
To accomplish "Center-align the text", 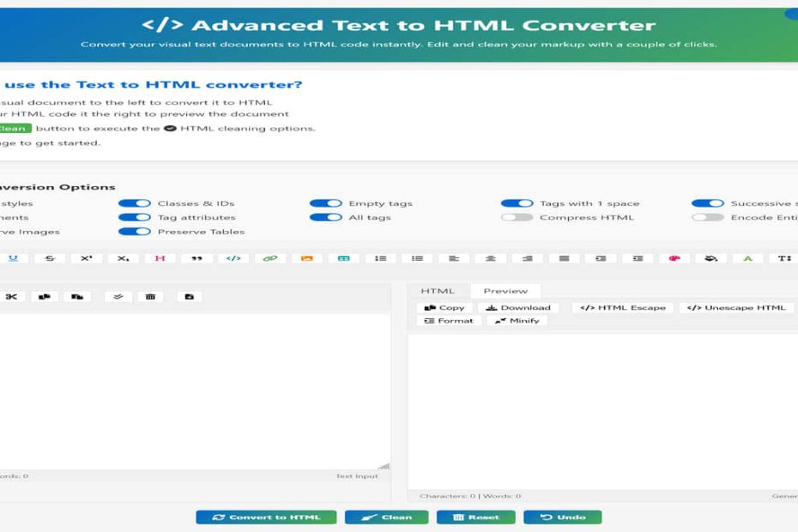I will coord(491,258).
